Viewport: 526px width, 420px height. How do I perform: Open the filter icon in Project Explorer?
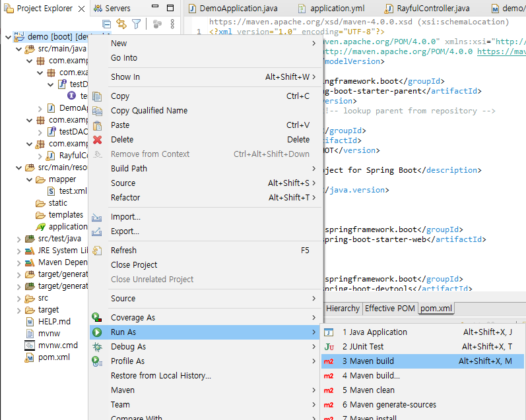point(136,24)
